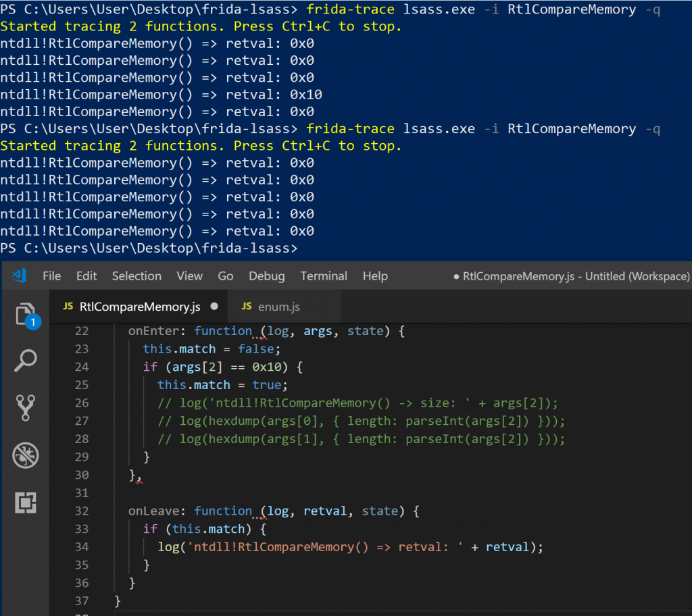Screen dimensions: 692x616
Task: Open the View menu
Action: 189,276
